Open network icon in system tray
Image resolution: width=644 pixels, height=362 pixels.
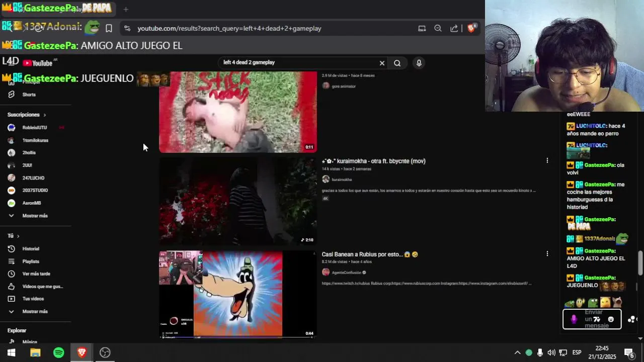pyautogui.click(x=563, y=352)
